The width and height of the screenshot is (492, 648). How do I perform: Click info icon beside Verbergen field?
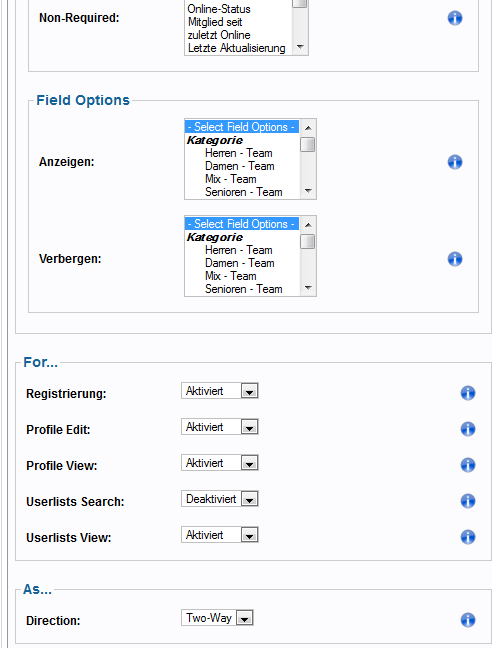tap(455, 259)
